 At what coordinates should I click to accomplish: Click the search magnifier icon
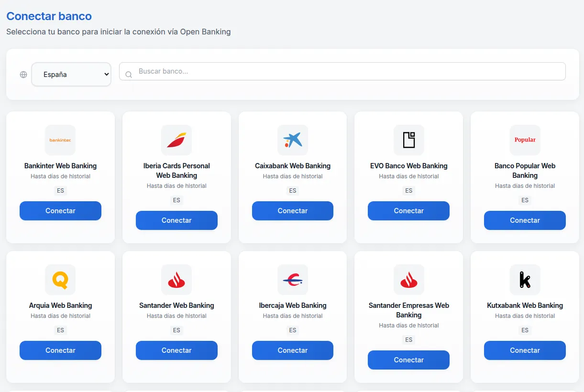coord(128,75)
